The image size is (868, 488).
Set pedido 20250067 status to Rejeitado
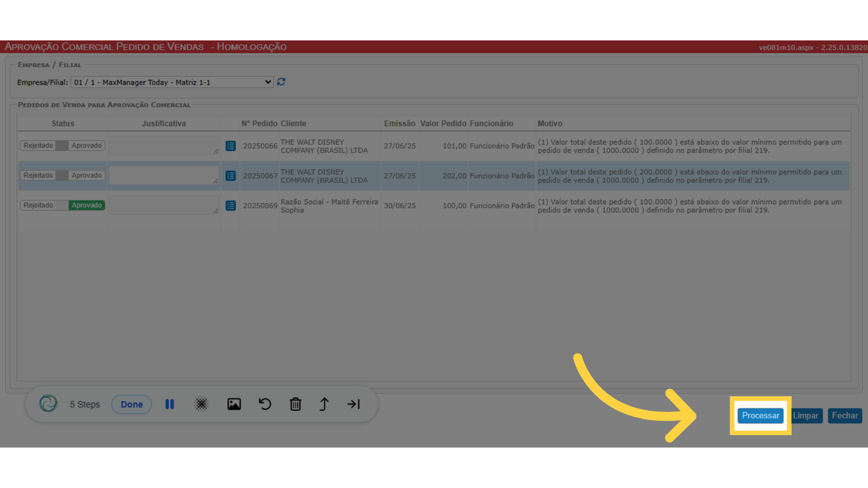(38, 175)
